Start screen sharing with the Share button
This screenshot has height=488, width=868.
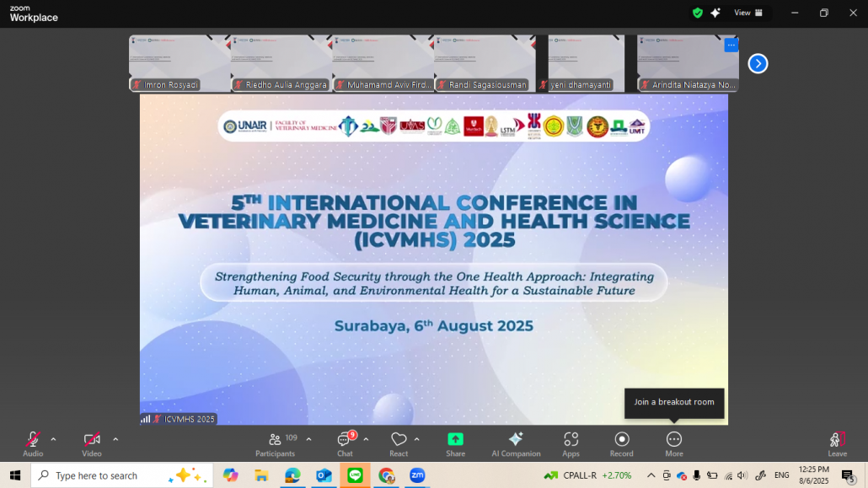pyautogui.click(x=455, y=444)
